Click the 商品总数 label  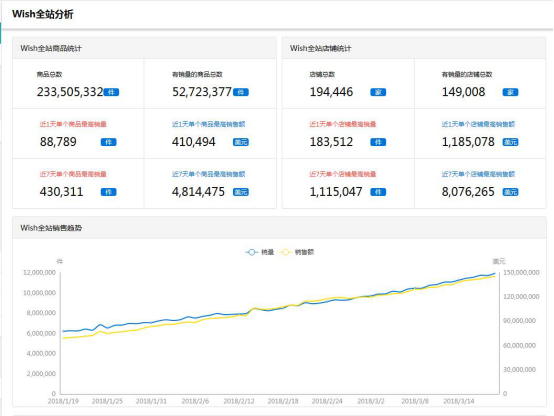click(49, 74)
